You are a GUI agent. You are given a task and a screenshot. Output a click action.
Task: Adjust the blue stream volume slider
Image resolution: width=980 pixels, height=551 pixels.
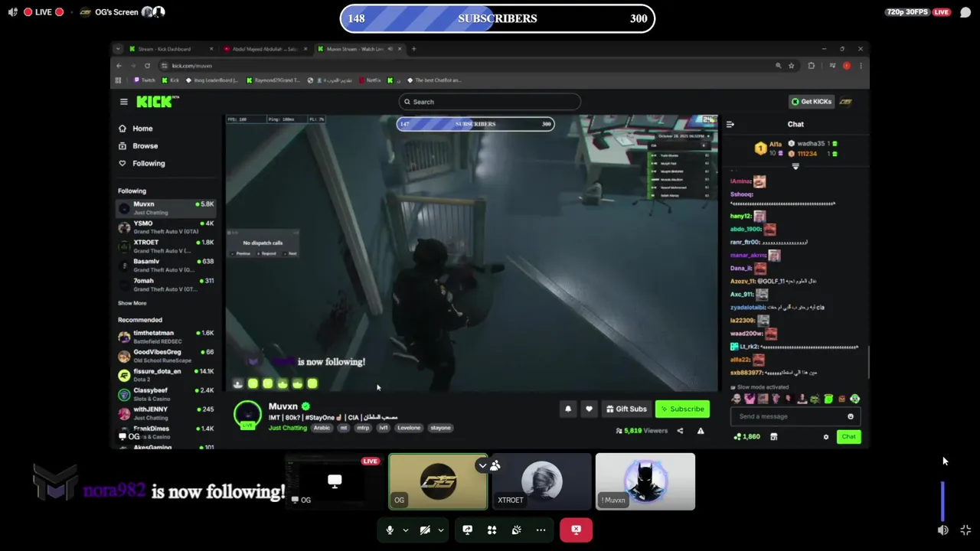coord(942,500)
